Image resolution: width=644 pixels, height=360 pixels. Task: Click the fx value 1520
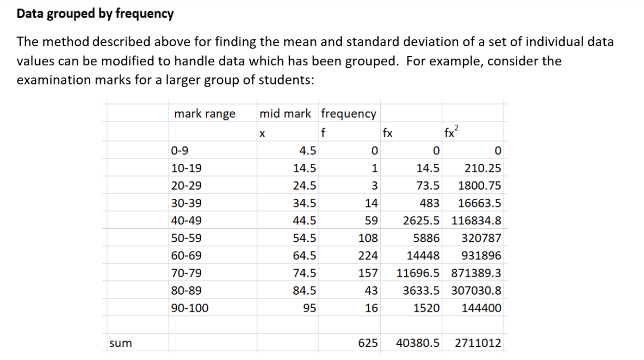pyautogui.click(x=426, y=308)
